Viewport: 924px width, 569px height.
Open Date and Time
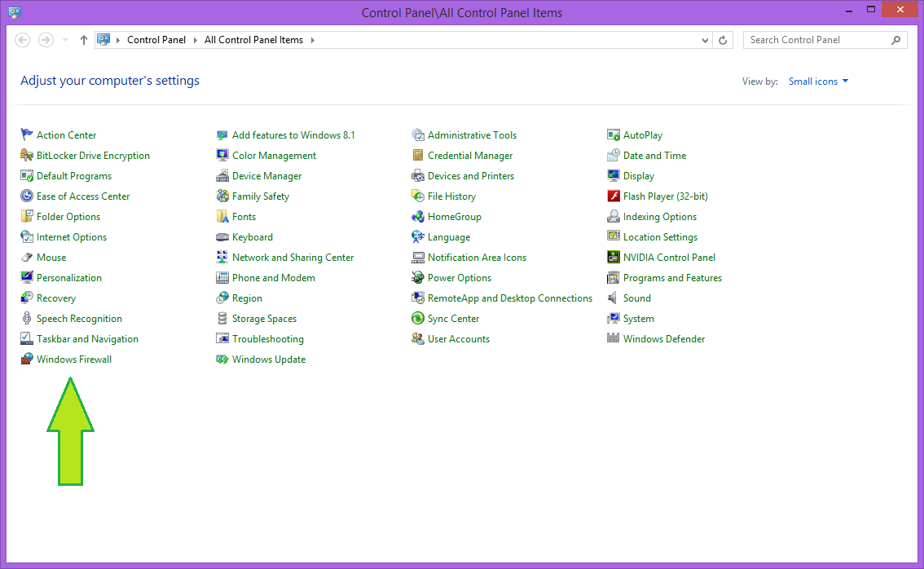[x=654, y=156]
